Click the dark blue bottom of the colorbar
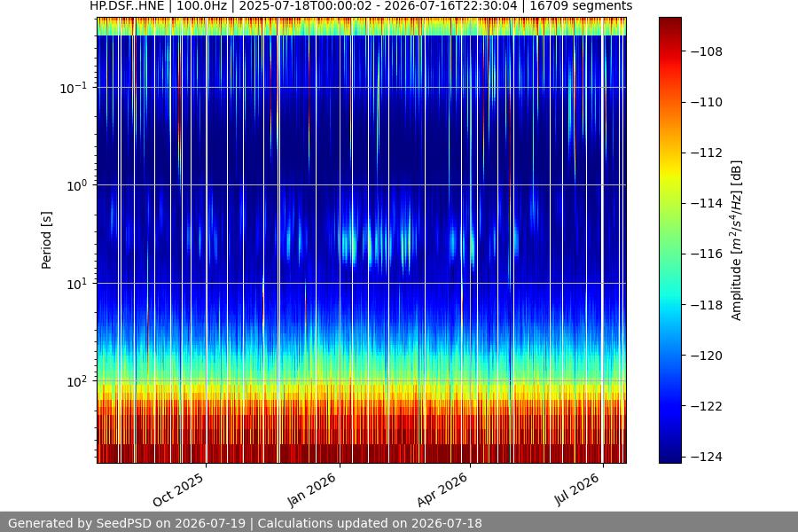Image resolution: width=798 pixels, height=532 pixels. [669, 455]
